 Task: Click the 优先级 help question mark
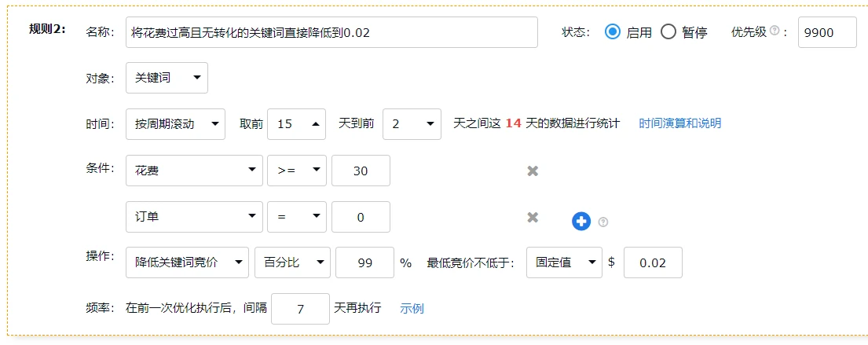coord(774,31)
